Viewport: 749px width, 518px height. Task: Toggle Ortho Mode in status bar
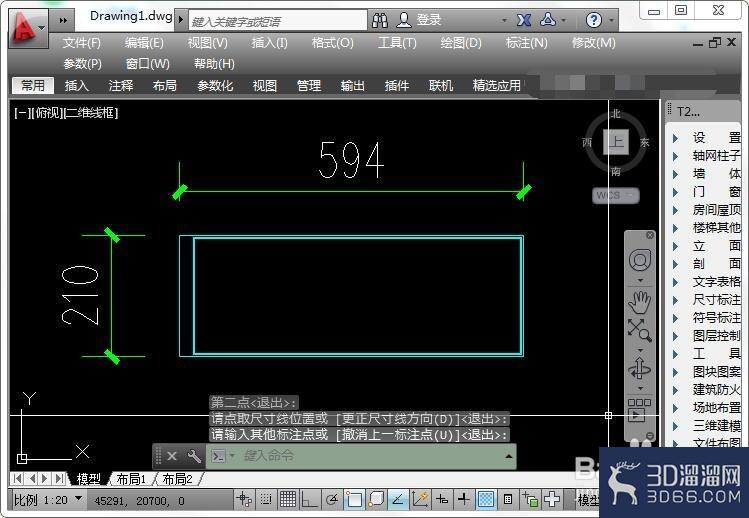click(x=310, y=499)
